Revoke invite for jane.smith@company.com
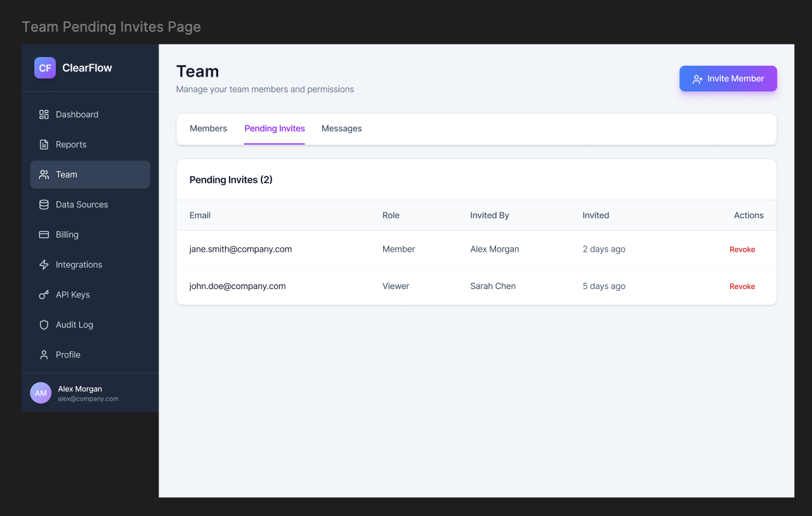 coord(742,250)
